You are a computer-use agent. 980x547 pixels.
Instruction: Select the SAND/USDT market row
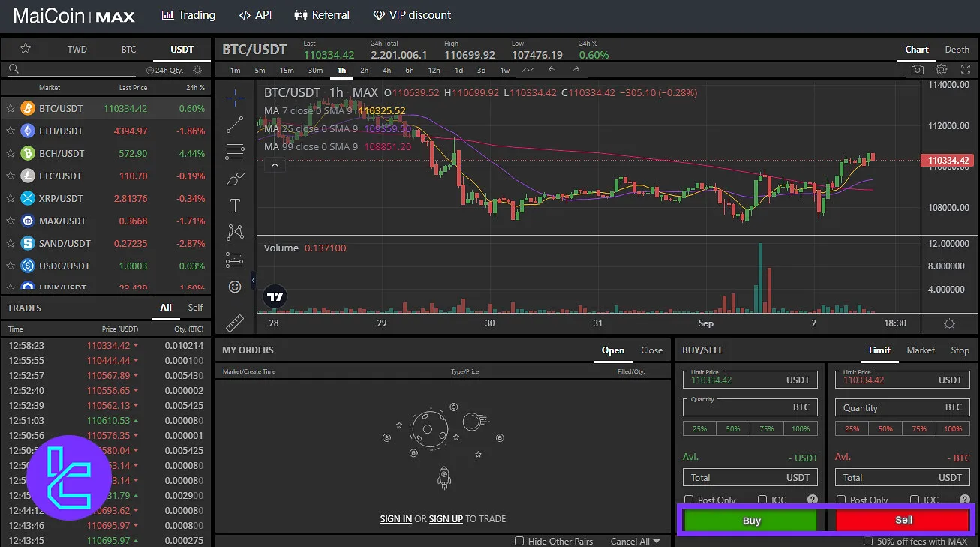pos(106,243)
